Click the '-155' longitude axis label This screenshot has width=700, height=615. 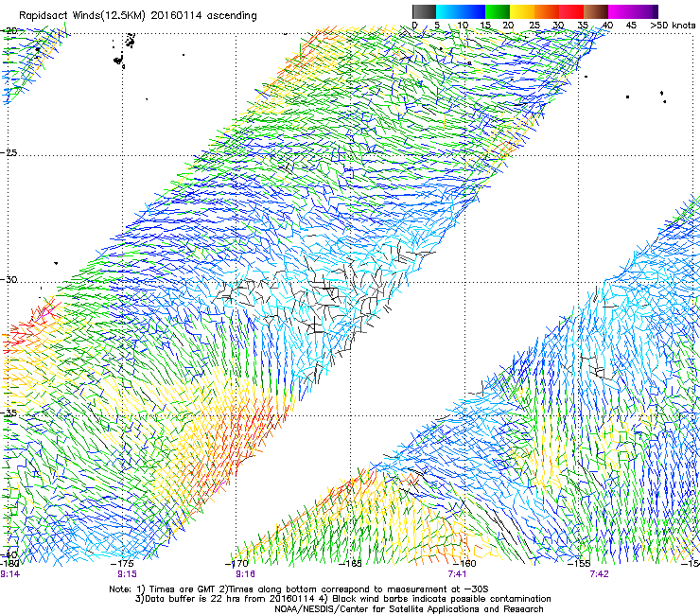coord(579,564)
